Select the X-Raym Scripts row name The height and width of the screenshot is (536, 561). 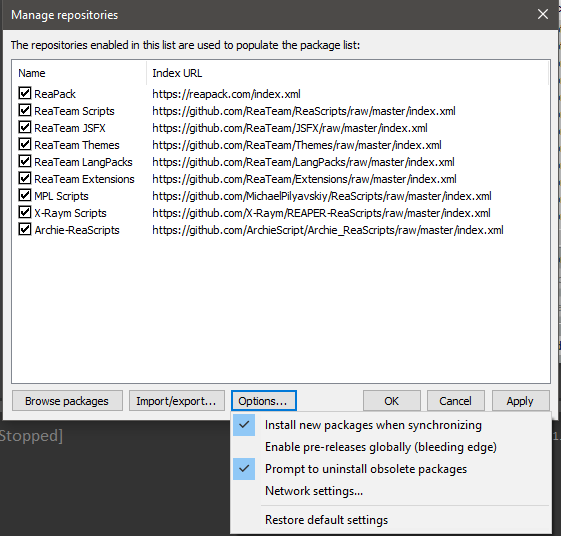(x=70, y=213)
